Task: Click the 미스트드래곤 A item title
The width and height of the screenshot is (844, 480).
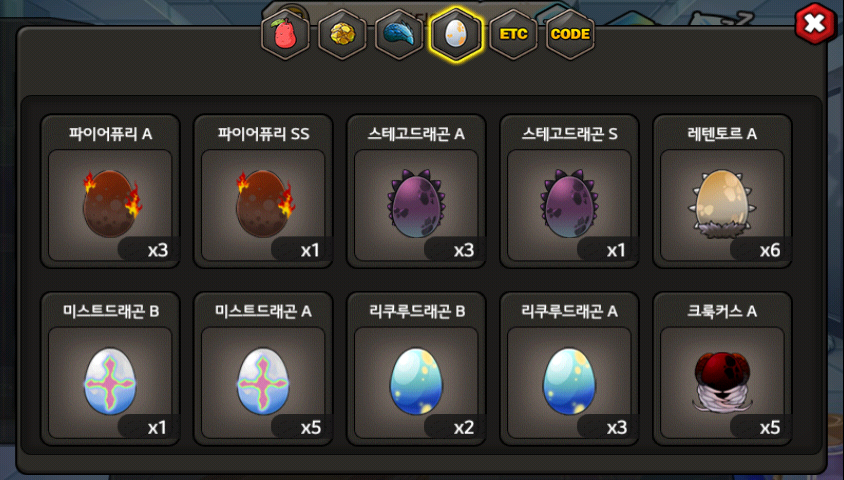Action: (263, 311)
